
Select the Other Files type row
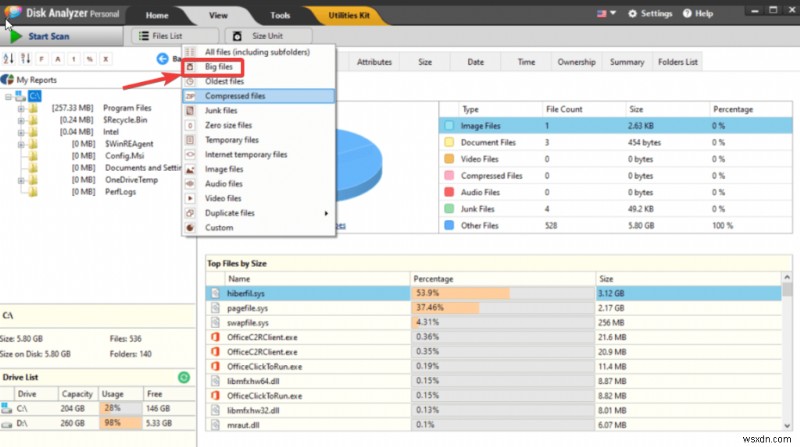(616, 226)
